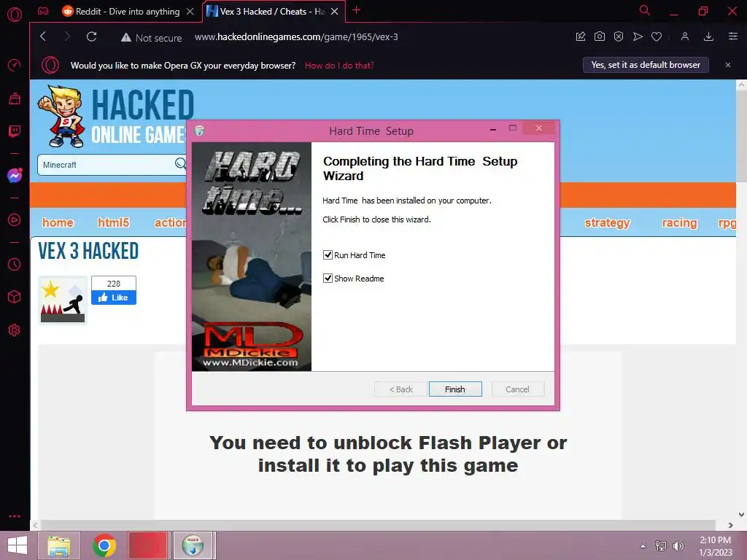Open the Easy Setup sliders icon
747x560 pixels.
(x=732, y=36)
